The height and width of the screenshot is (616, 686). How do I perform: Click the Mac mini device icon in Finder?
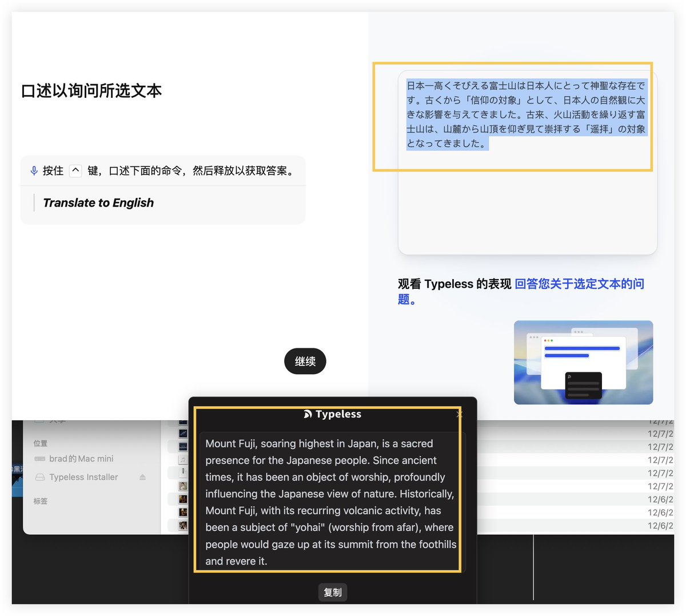[x=40, y=459]
